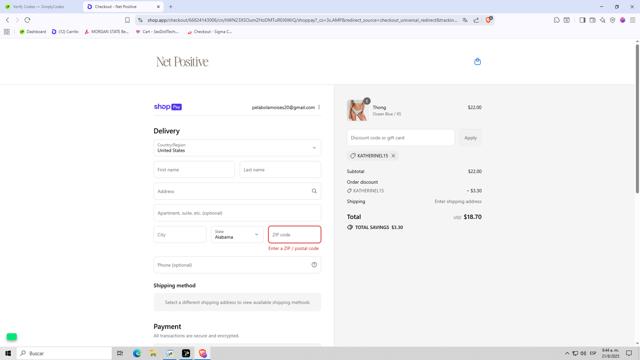
Task: Click the purple profile avatar icon
Action: 622,20
